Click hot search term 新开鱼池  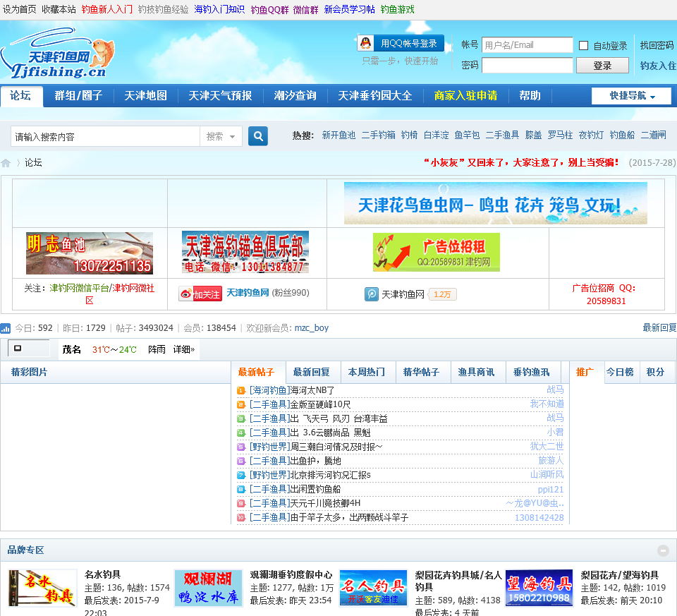[x=338, y=135]
